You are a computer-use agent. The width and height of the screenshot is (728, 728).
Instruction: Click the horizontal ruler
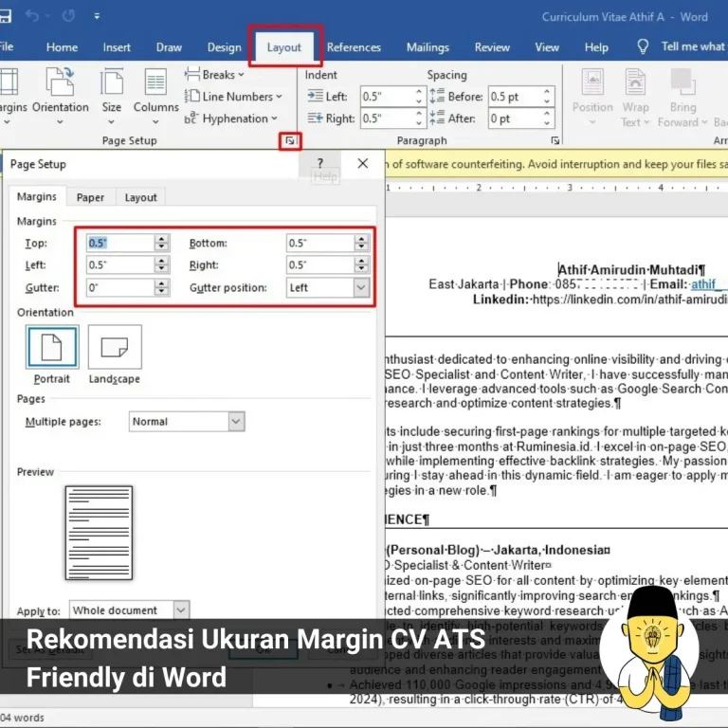pyautogui.click(x=556, y=188)
